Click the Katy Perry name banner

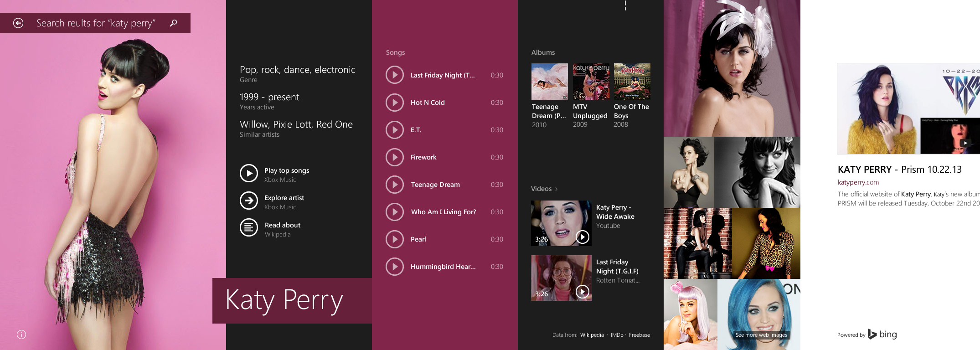(292, 301)
